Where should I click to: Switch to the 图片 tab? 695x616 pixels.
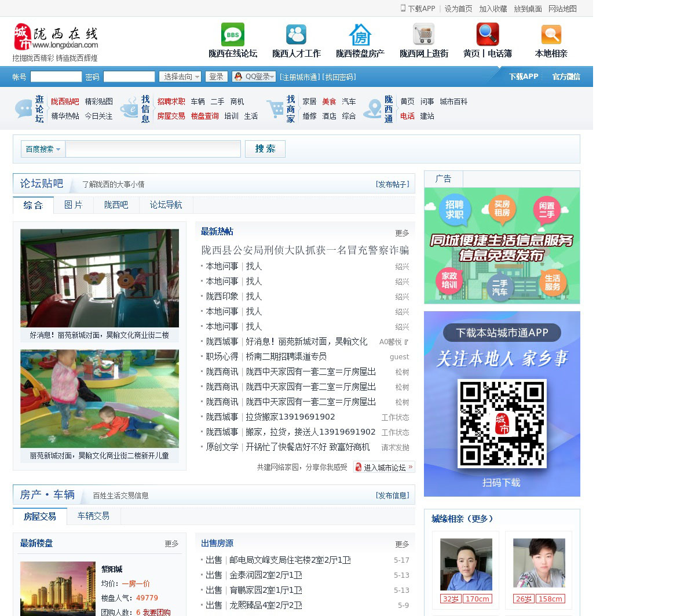coord(73,205)
